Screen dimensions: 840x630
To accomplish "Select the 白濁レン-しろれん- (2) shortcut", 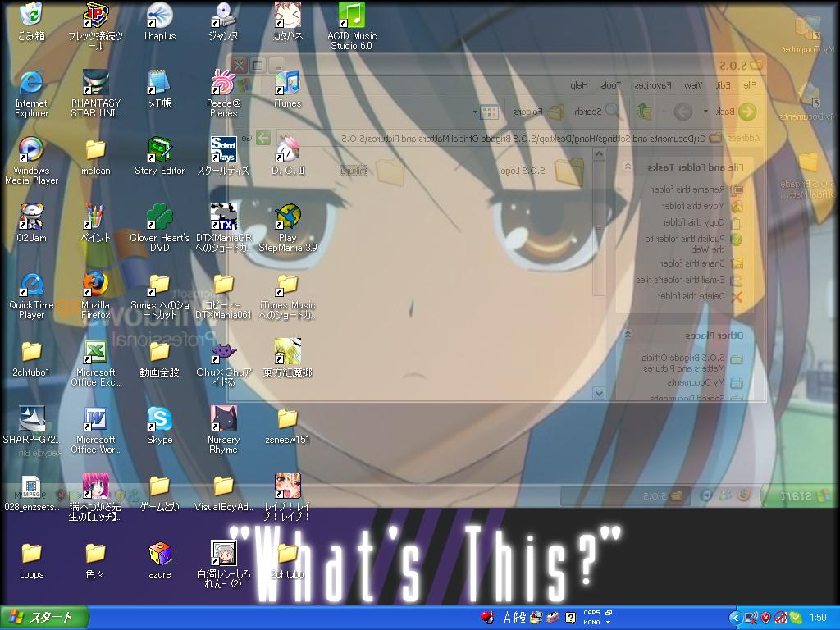I will 223,564.
